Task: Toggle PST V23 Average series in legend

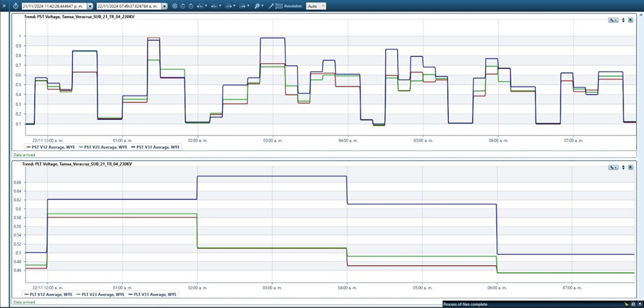Action: pyautogui.click(x=105, y=146)
